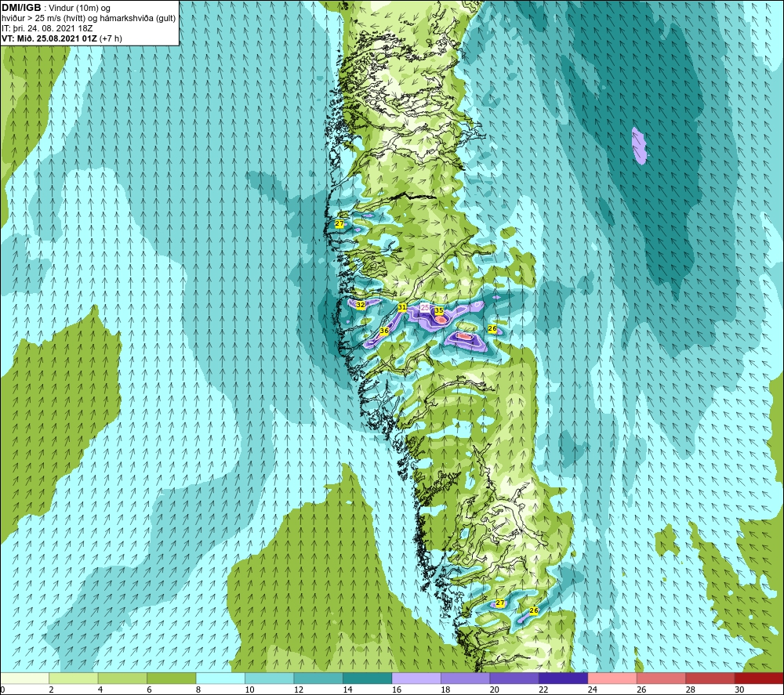Viewport: 784px width, 695px height.
Task: Click the yellow gust label 35
Action: coord(439,311)
